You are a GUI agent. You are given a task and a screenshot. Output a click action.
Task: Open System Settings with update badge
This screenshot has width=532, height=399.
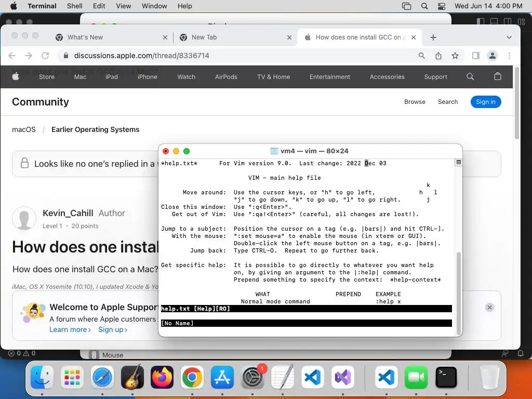252,377
